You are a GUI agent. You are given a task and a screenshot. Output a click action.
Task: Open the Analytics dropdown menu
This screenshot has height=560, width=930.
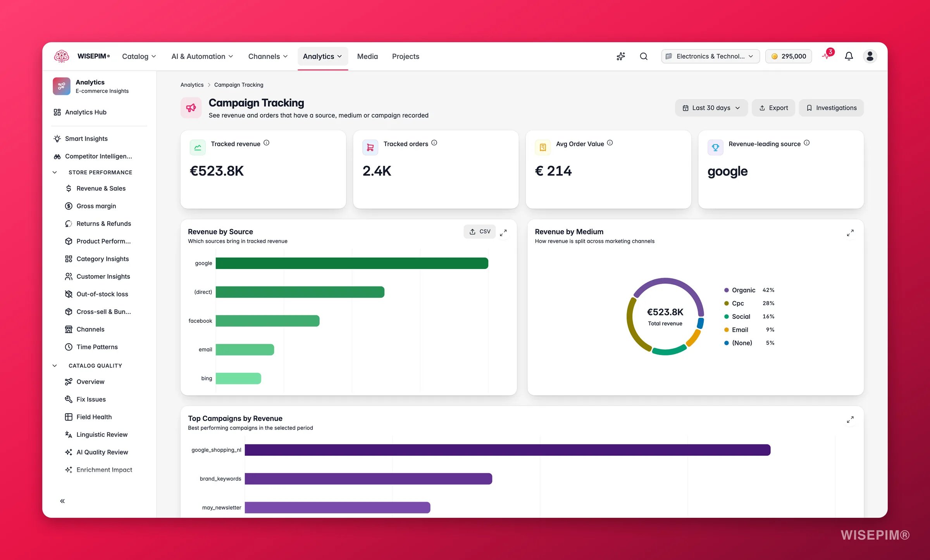pyautogui.click(x=322, y=56)
